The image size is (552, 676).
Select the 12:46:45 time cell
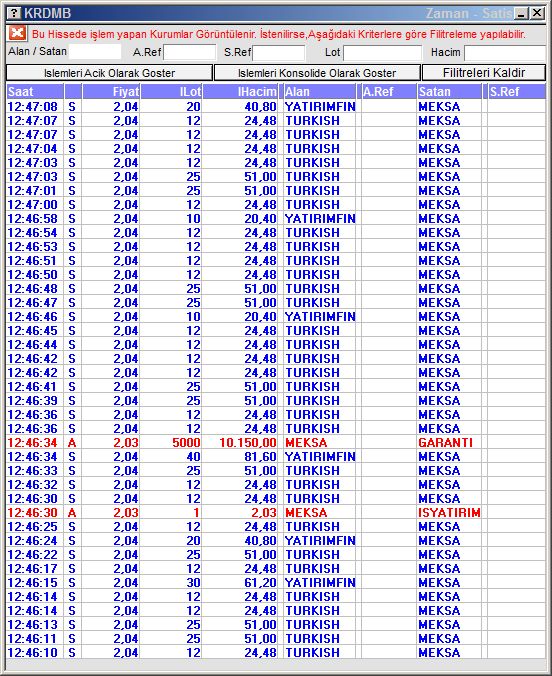pyautogui.click(x=33, y=331)
